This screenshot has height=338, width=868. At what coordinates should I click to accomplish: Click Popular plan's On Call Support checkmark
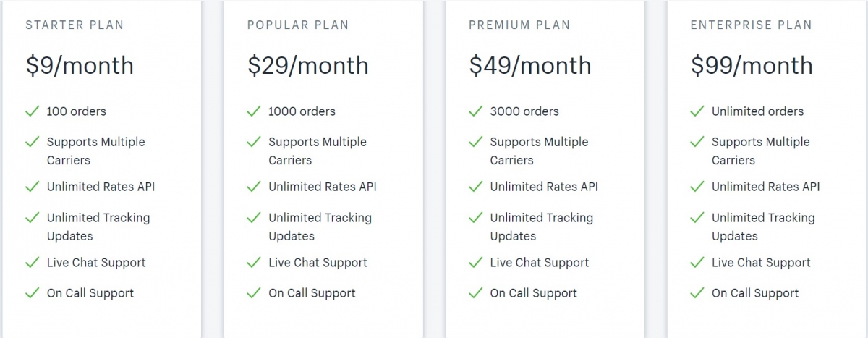[253, 293]
